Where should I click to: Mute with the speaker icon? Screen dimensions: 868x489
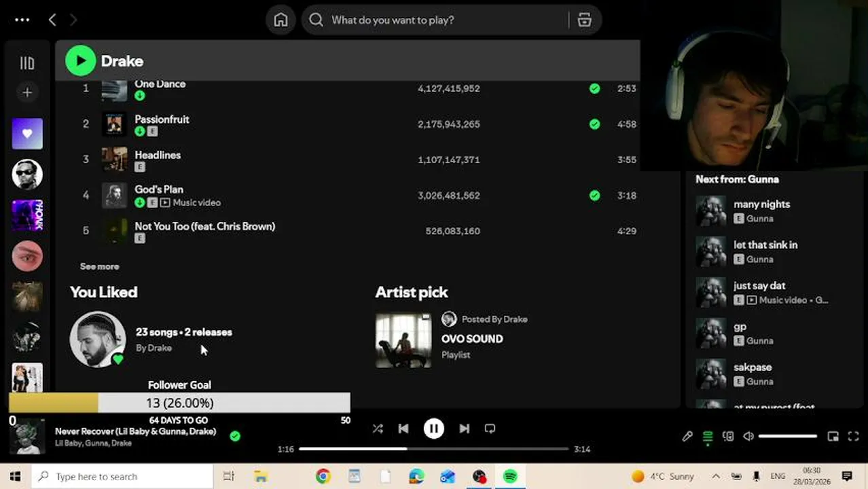[748, 436]
